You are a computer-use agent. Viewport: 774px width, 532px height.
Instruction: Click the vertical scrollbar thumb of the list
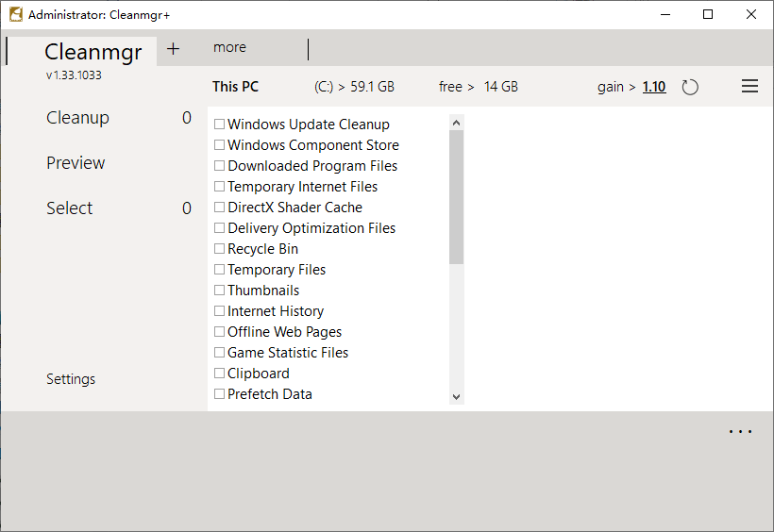457,196
